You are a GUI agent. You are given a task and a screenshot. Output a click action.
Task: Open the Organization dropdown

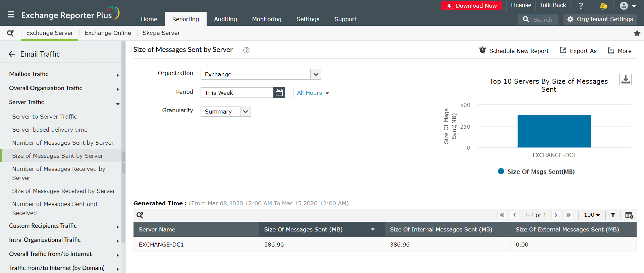pyautogui.click(x=261, y=74)
